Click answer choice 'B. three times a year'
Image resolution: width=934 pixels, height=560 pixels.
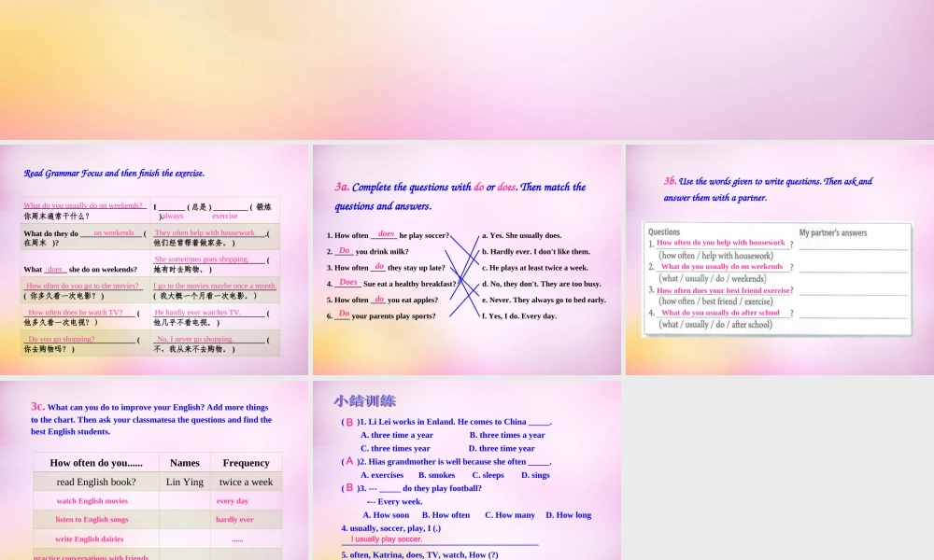point(507,435)
